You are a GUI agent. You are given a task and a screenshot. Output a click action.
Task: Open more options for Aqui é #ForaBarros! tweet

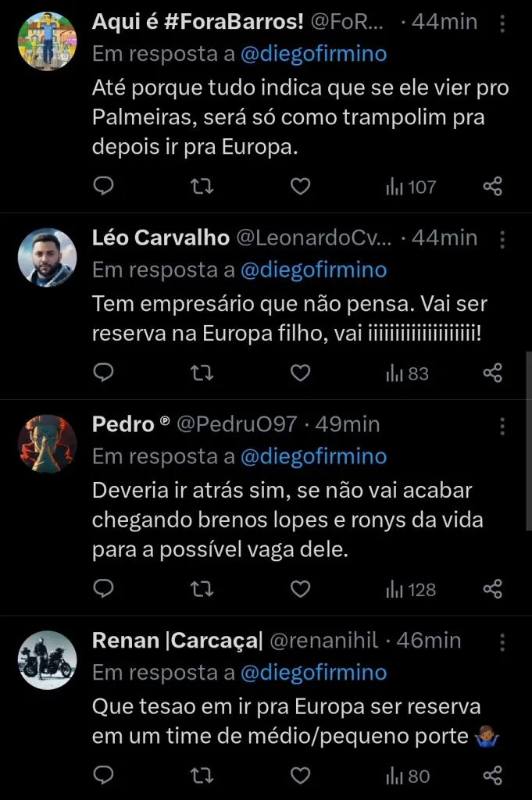tap(502, 23)
